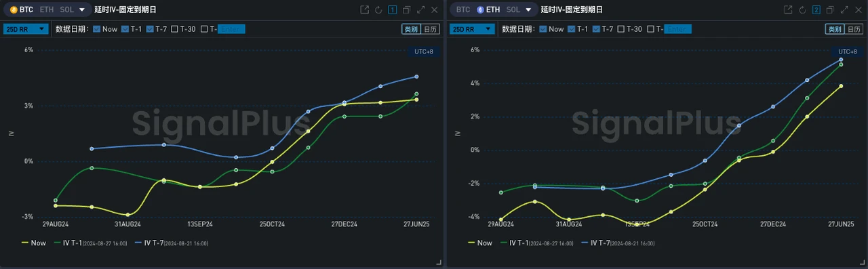Click resize handle of ETH panel corner
This screenshot has width=868, height=269.
click(x=863, y=262)
